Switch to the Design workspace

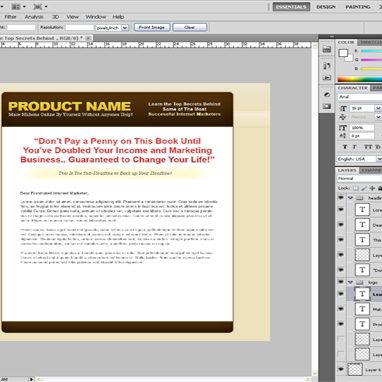(x=326, y=7)
